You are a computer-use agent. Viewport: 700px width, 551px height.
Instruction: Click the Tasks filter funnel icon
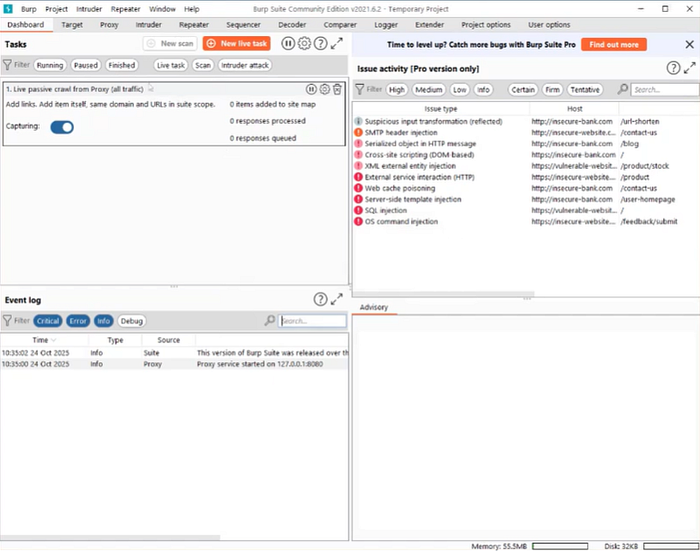click(7, 65)
